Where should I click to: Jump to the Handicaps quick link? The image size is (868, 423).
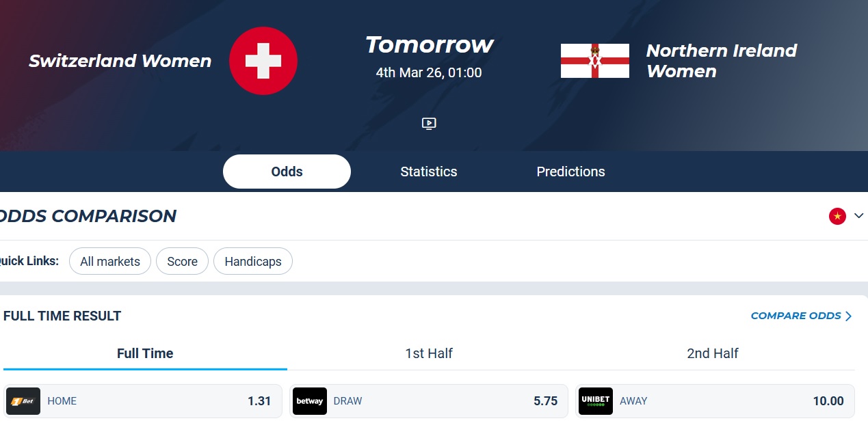tap(253, 261)
